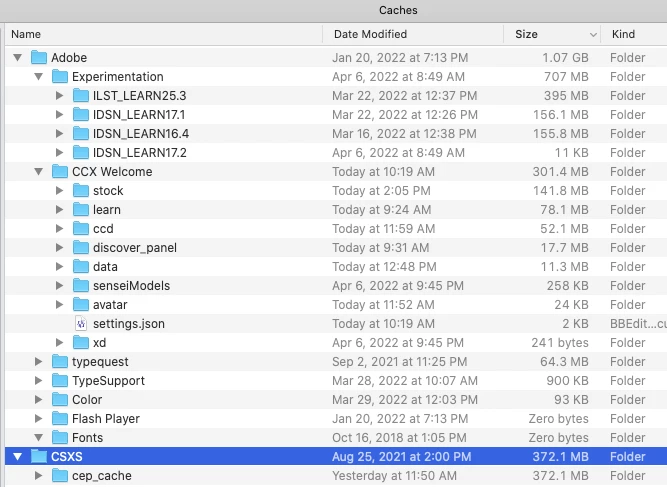The image size is (667, 487).
Task: Click the 372.1 MB size of cep_cache
Action: tap(561, 476)
